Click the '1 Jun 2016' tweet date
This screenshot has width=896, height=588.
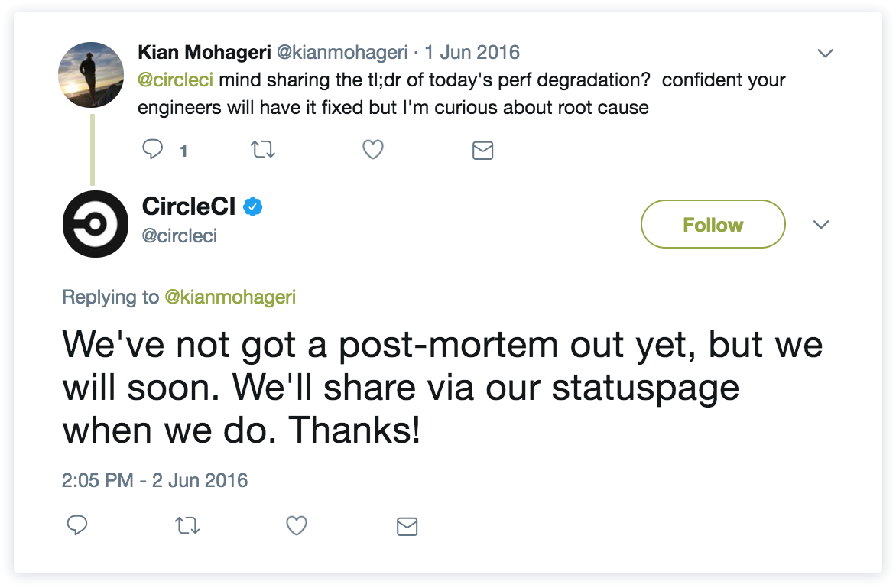tap(472, 53)
